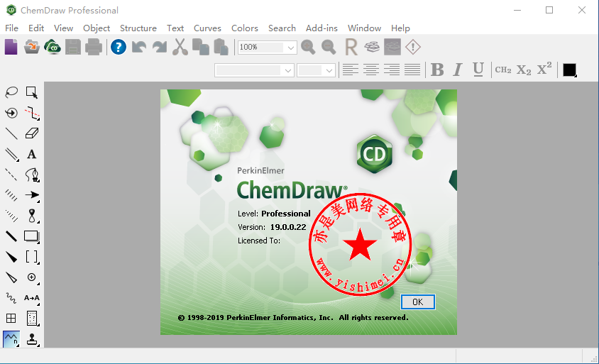Toggle Bold text formatting
599x364 pixels.
(437, 70)
